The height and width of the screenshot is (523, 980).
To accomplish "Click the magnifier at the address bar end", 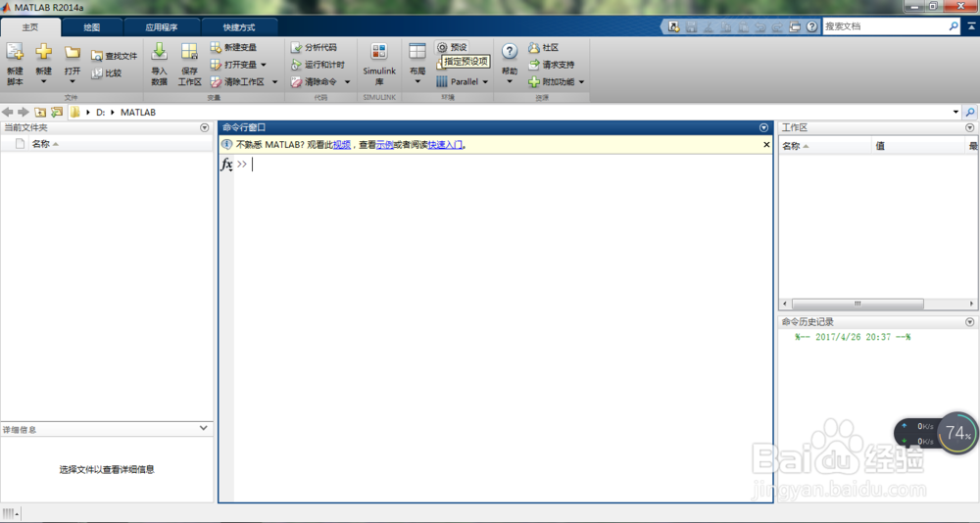I will tap(970, 112).
